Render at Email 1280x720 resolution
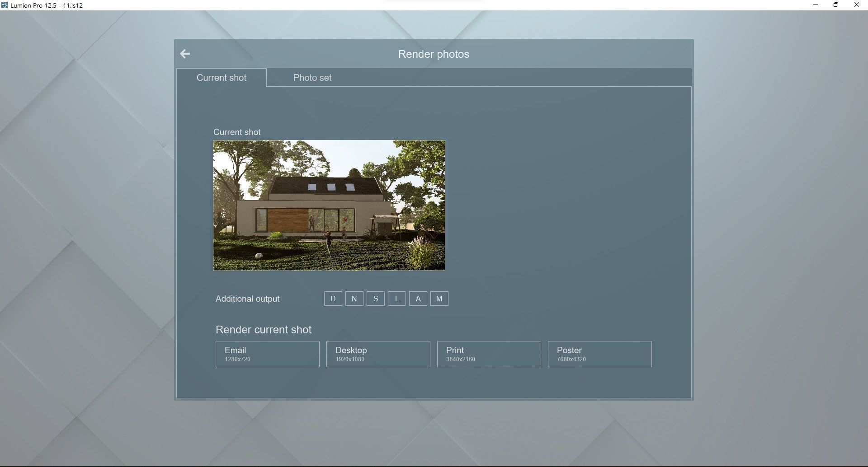The height and width of the screenshot is (467, 868). [268, 354]
